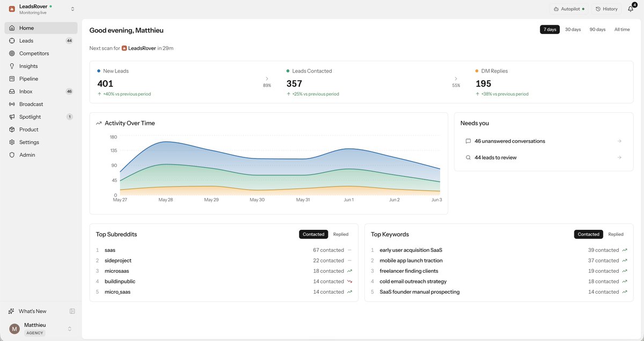Image resolution: width=644 pixels, height=341 pixels.
Task: Open the workspace switcher chevrons beside LeadsRover
Action: pos(72,9)
